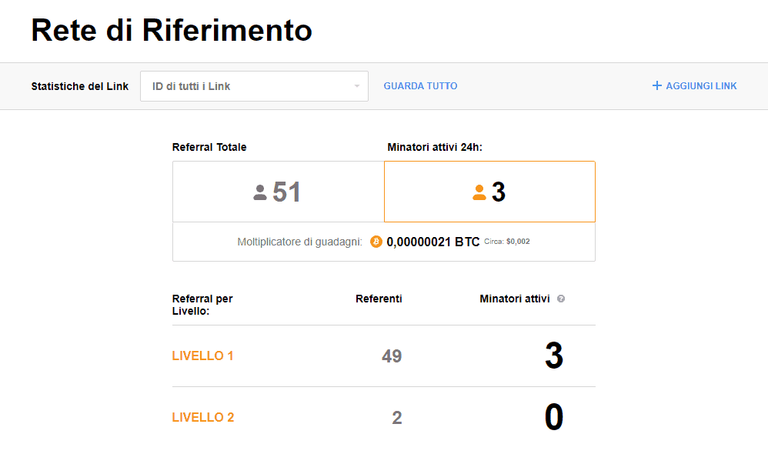Click the orange Bitcoin coin icon
Viewport: 768px width, 474px height.
coord(376,241)
